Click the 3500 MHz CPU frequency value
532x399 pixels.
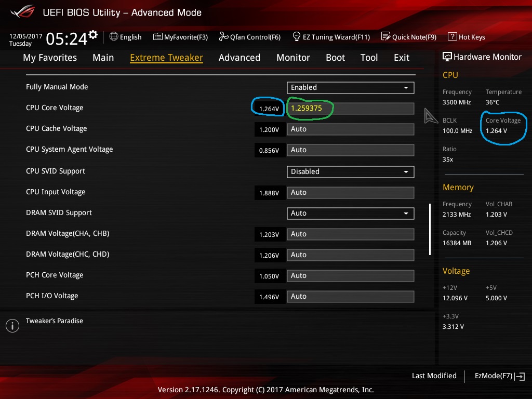coord(457,102)
